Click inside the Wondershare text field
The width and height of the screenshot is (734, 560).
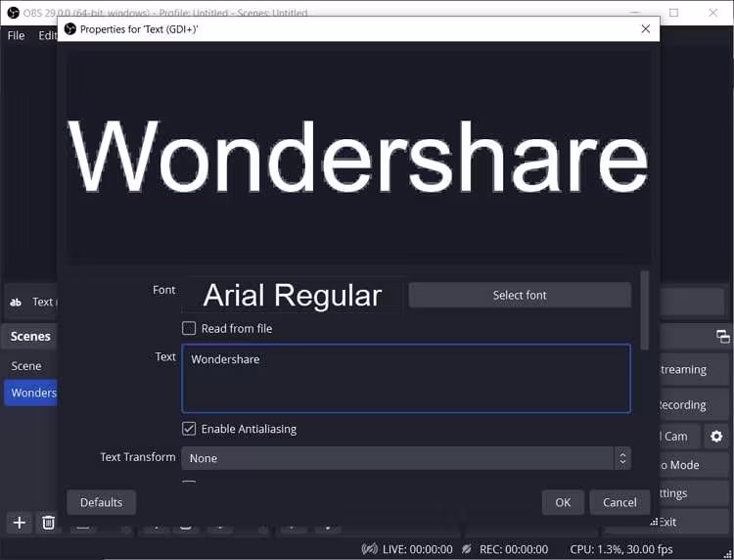point(406,378)
